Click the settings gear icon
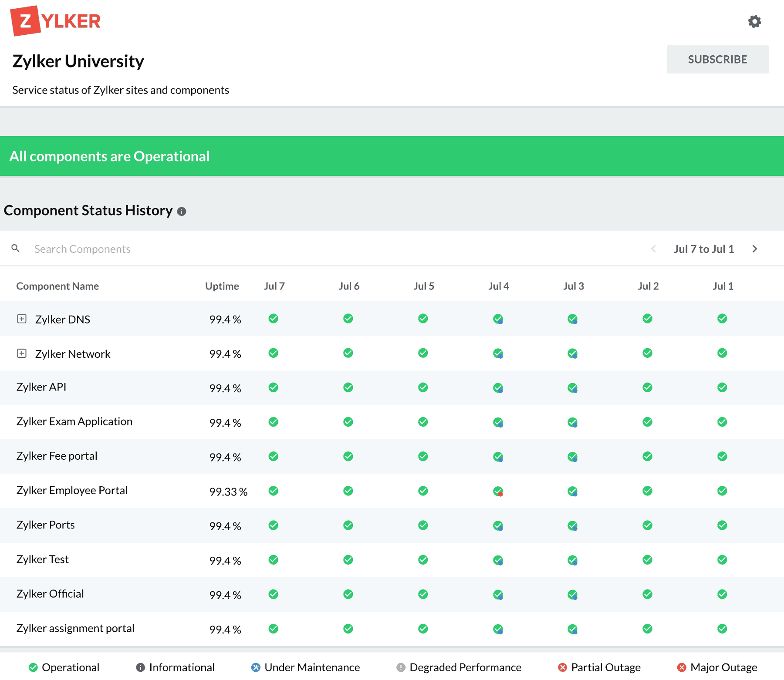The width and height of the screenshot is (784, 680). point(754,21)
